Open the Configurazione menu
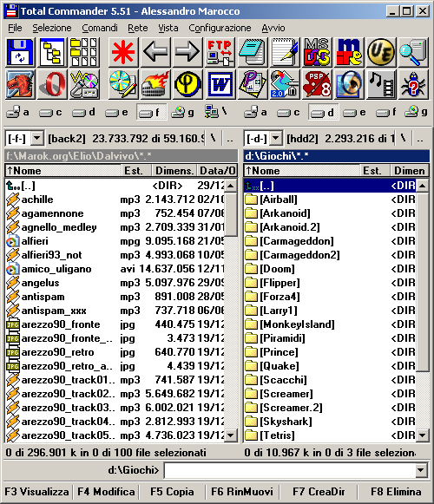434x504 pixels. click(220, 28)
